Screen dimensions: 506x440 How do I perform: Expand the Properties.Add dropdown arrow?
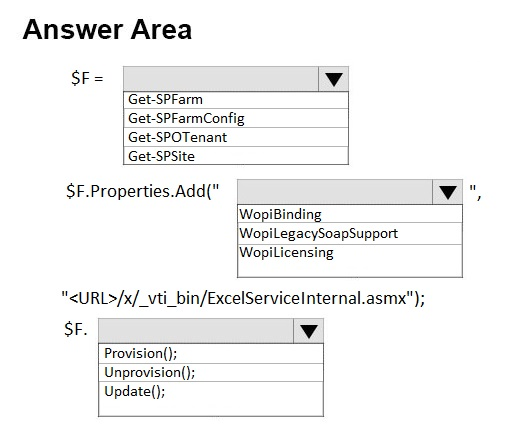448,192
